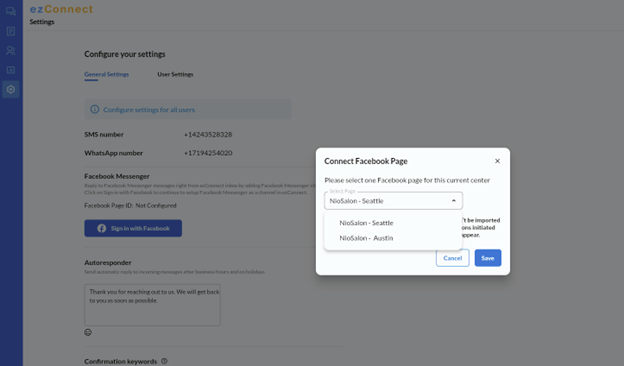Viewport: 624px width, 366px height.
Task: Click the Confirmation keywords help icon
Action: (x=164, y=361)
